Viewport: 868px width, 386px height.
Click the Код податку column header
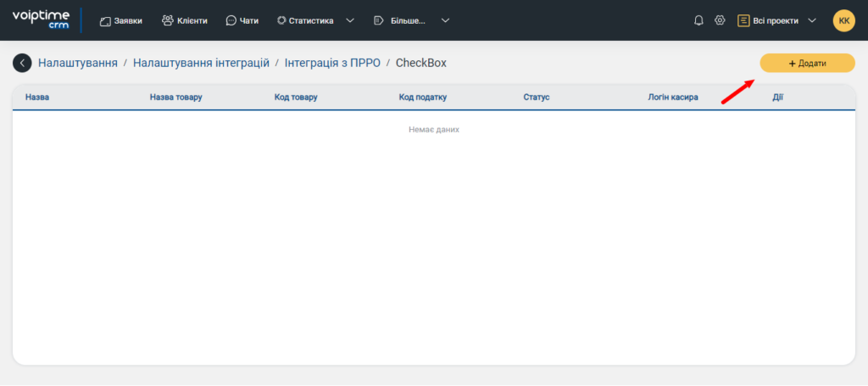point(423,98)
